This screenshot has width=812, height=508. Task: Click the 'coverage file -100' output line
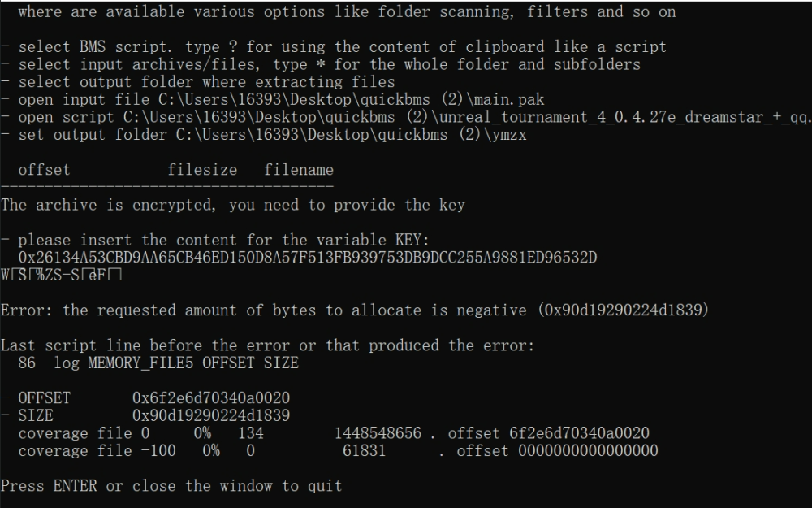337,450
